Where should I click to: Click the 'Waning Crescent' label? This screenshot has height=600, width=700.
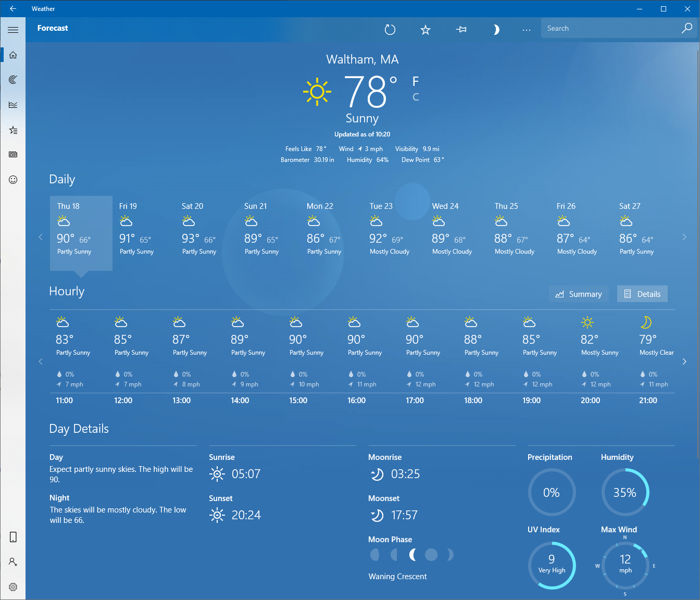pyautogui.click(x=397, y=577)
